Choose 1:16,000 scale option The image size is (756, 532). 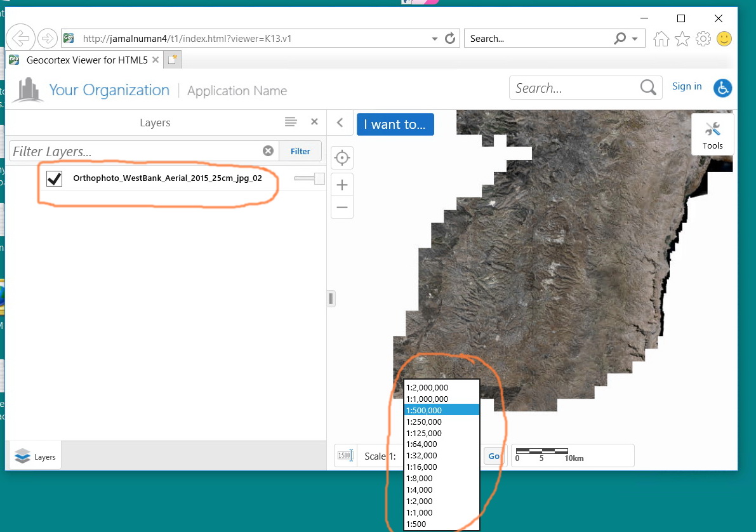[x=442, y=467]
